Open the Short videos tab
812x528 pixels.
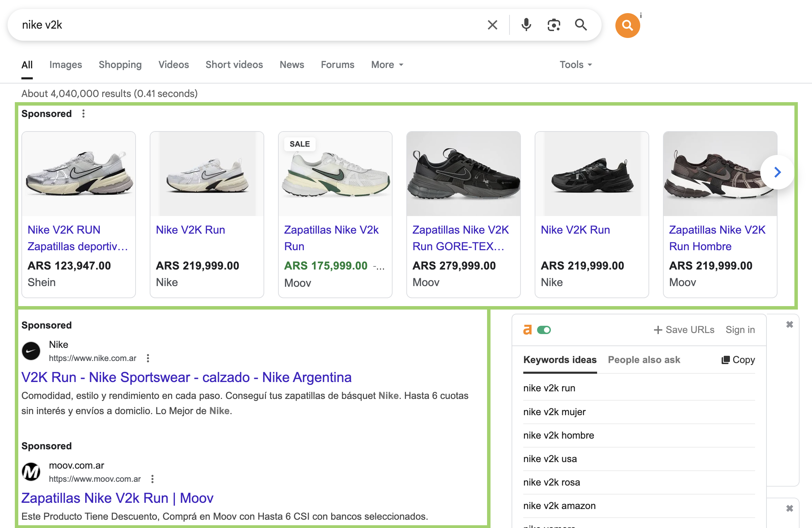click(x=234, y=65)
